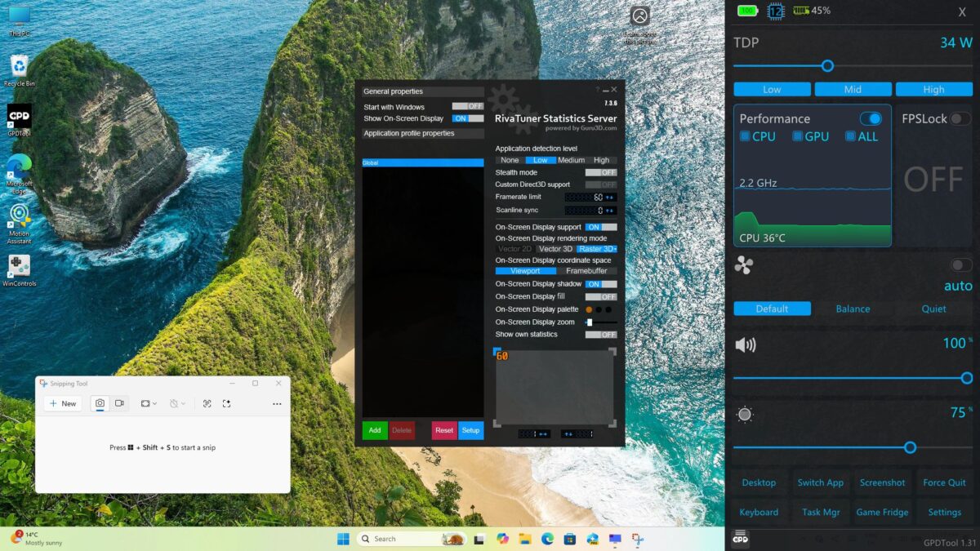Open the Text Extractor tool in Snipping Tool
Image resolution: width=980 pixels, height=551 pixels.
tap(207, 403)
